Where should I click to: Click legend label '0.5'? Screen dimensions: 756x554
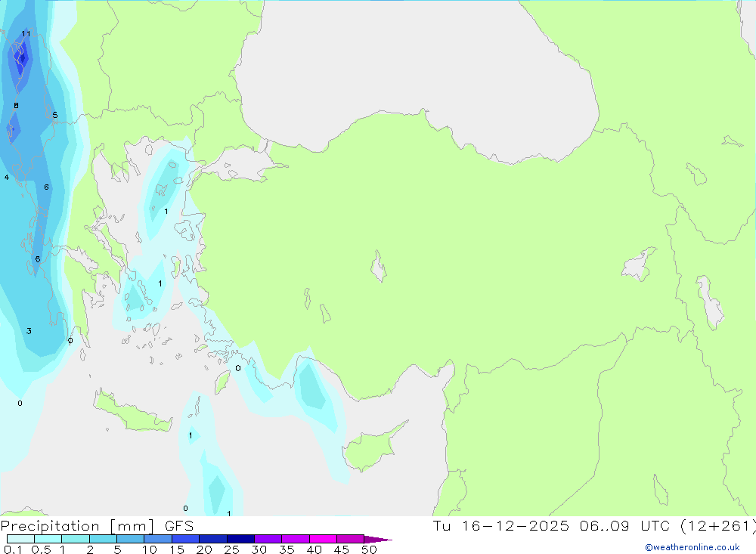41,549
